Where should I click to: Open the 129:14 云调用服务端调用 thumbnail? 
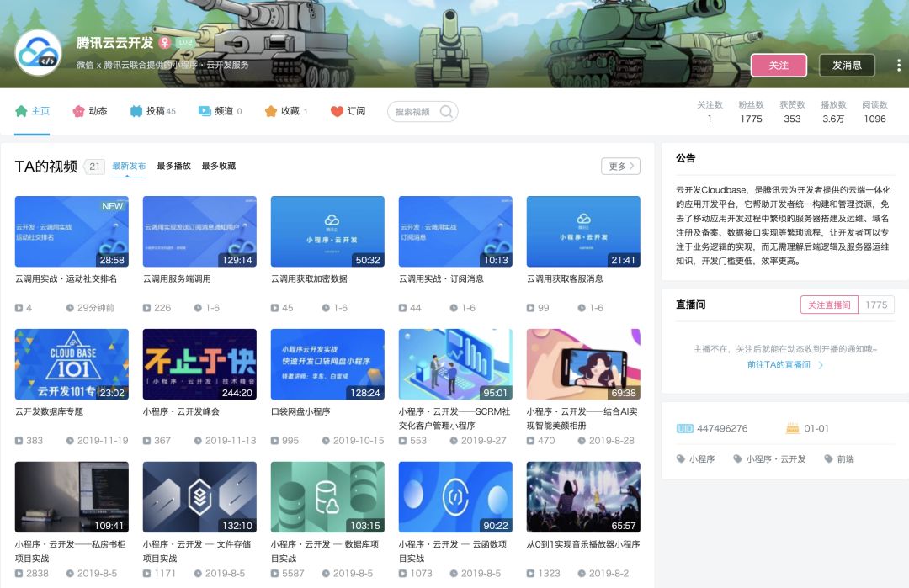click(x=199, y=231)
